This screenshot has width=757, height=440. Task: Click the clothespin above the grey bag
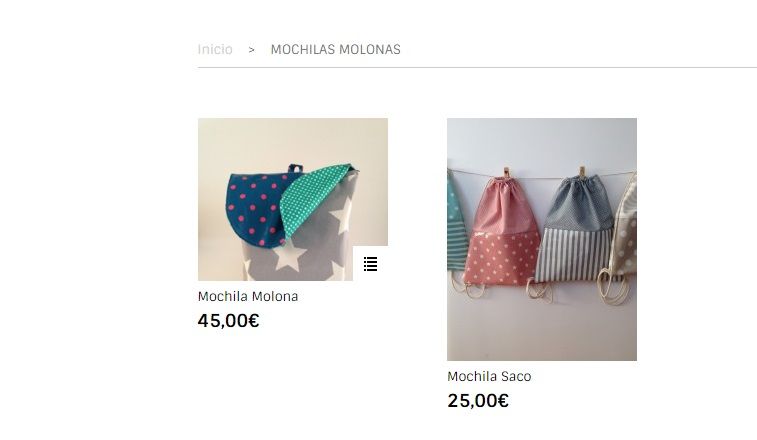pyautogui.click(x=582, y=172)
